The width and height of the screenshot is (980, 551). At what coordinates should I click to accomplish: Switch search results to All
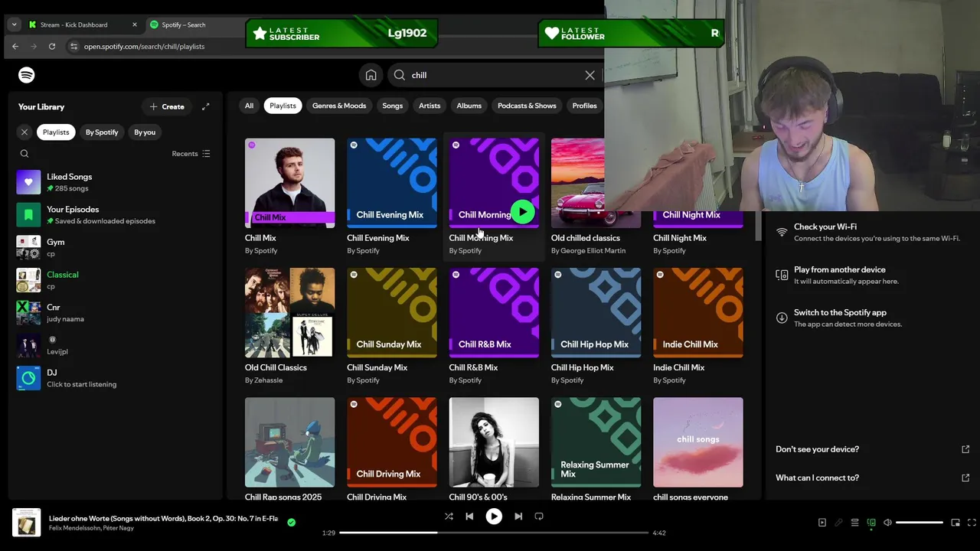[249, 106]
